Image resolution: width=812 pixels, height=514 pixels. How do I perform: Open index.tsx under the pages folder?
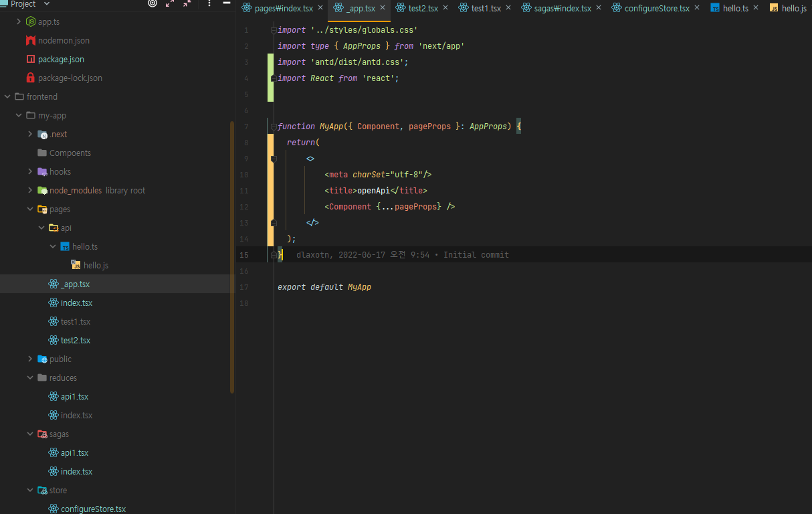(x=76, y=303)
